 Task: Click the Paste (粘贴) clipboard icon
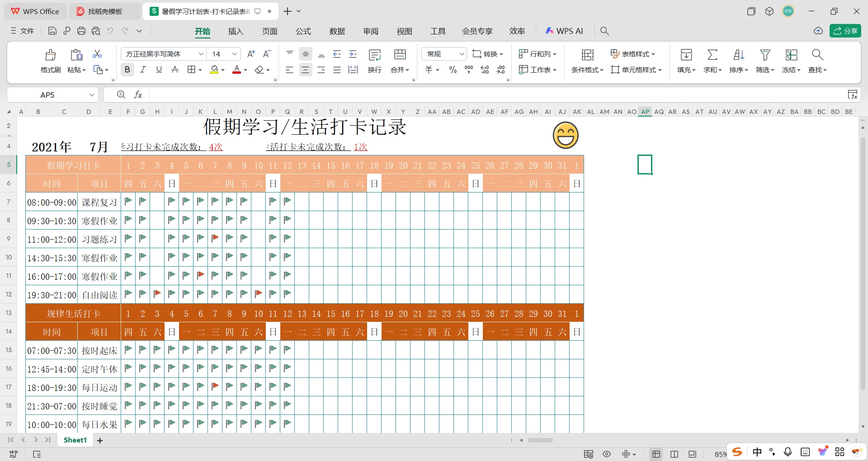pyautogui.click(x=76, y=55)
